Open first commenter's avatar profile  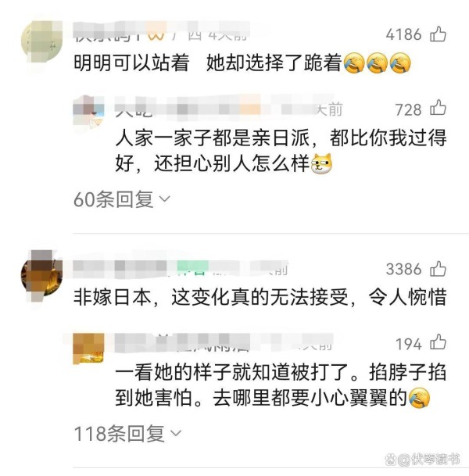pos(41,42)
